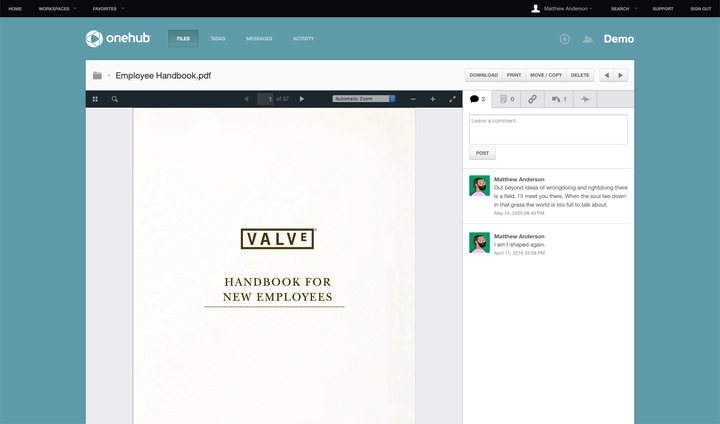This screenshot has height=424, width=720.
Task: Click the Delete button
Action: (x=580, y=75)
